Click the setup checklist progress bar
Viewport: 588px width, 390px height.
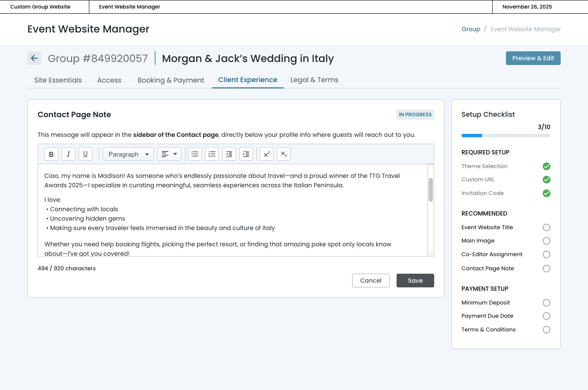click(x=506, y=136)
